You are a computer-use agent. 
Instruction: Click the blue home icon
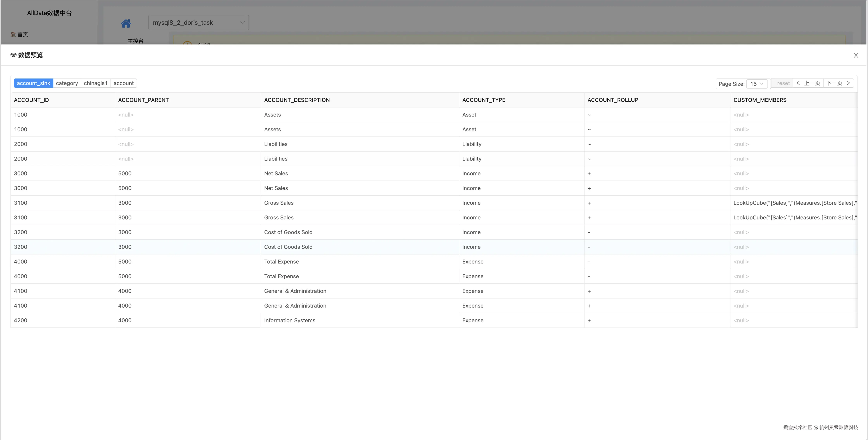[126, 23]
